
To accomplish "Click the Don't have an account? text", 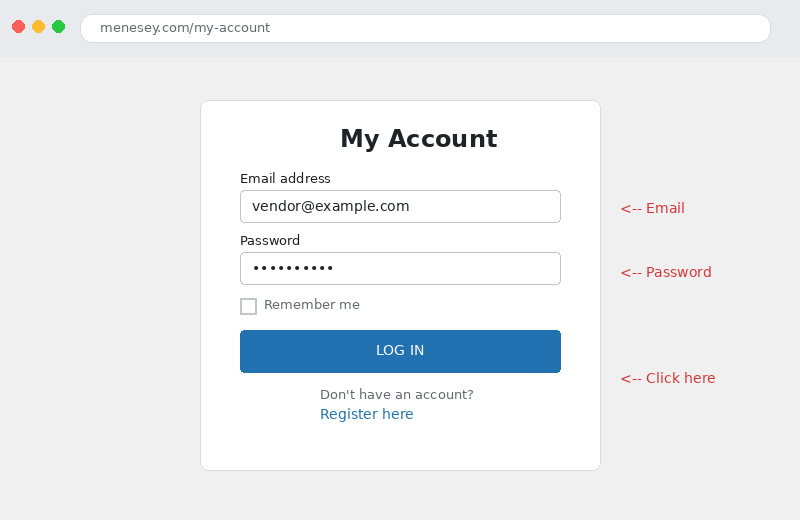I will pyautogui.click(x=396, y=394).
